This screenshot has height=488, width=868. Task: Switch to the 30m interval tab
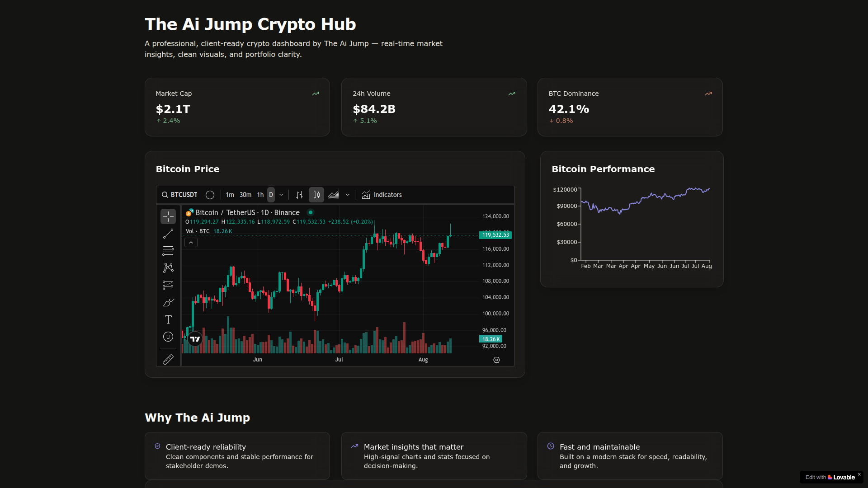click(245, 195)
